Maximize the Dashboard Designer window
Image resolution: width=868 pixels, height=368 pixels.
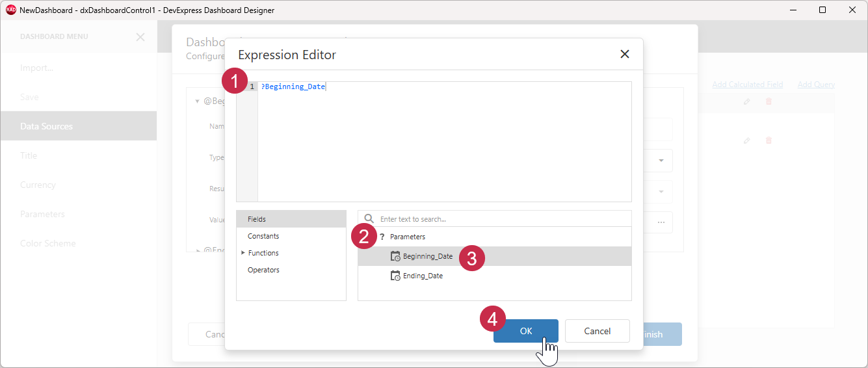[822, 10]
